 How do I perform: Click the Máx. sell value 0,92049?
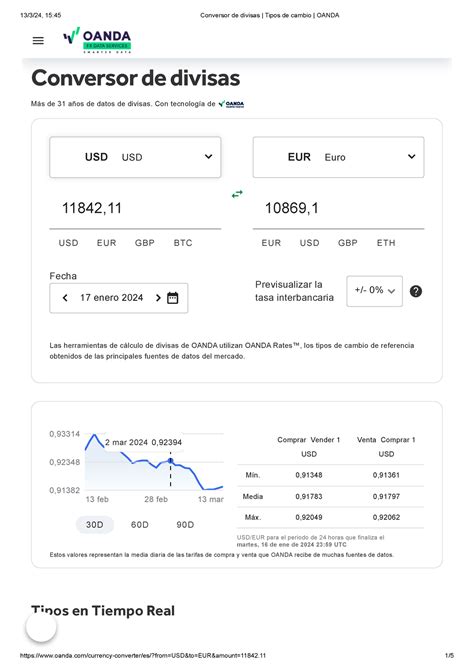[x=309, y=517]
